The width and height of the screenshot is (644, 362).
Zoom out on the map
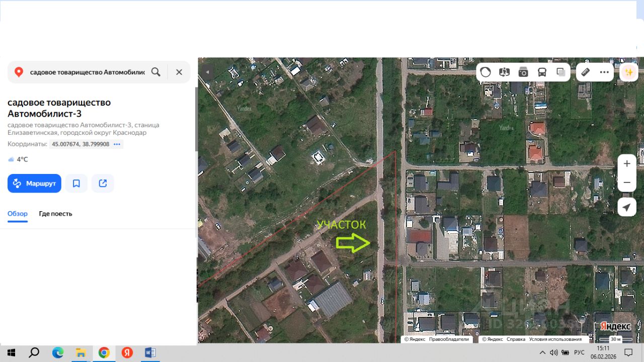pyautogui.click(x=627, y=183)
